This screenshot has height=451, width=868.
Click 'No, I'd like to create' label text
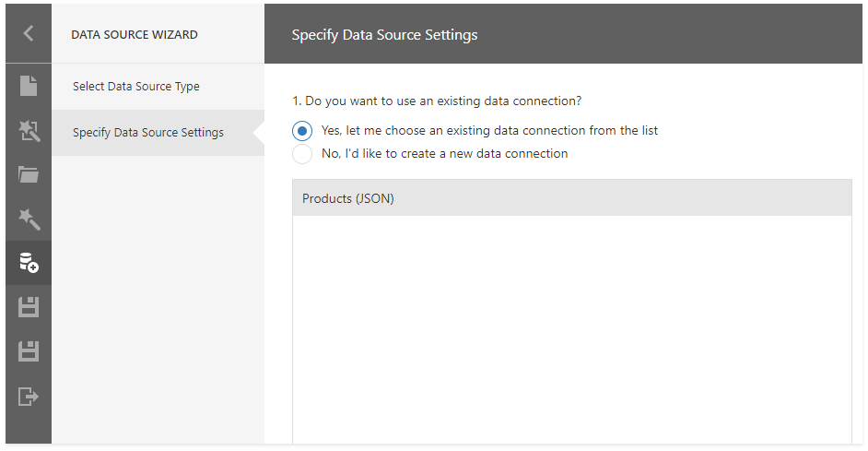pos(444,154)
